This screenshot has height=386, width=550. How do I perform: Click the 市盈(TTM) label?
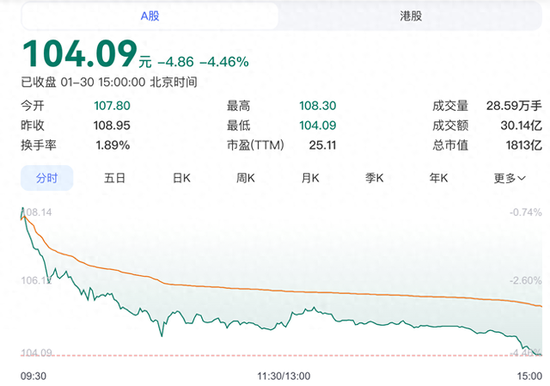pos(255,145)
